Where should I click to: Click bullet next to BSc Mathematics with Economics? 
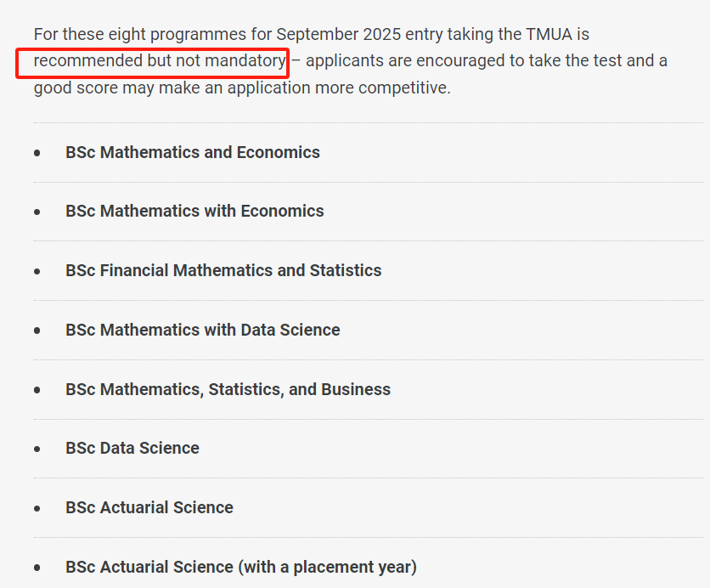point(37,212)
